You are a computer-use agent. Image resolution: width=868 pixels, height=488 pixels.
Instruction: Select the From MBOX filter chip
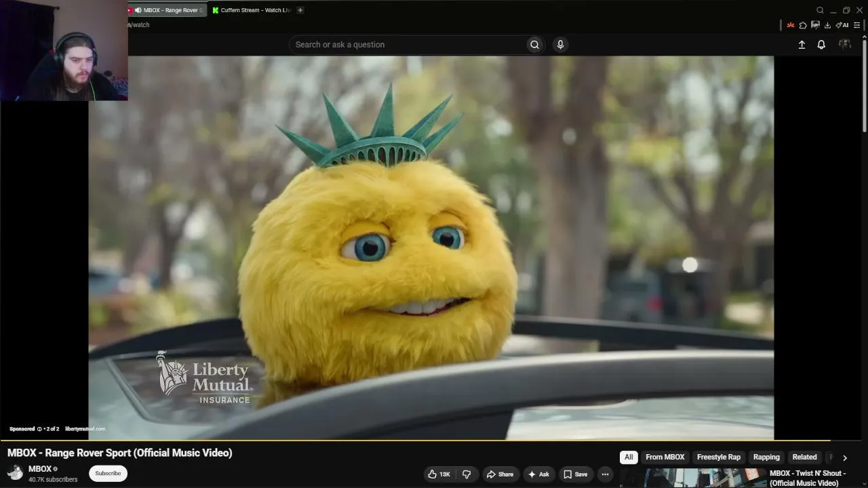click(x=665, y=457)
